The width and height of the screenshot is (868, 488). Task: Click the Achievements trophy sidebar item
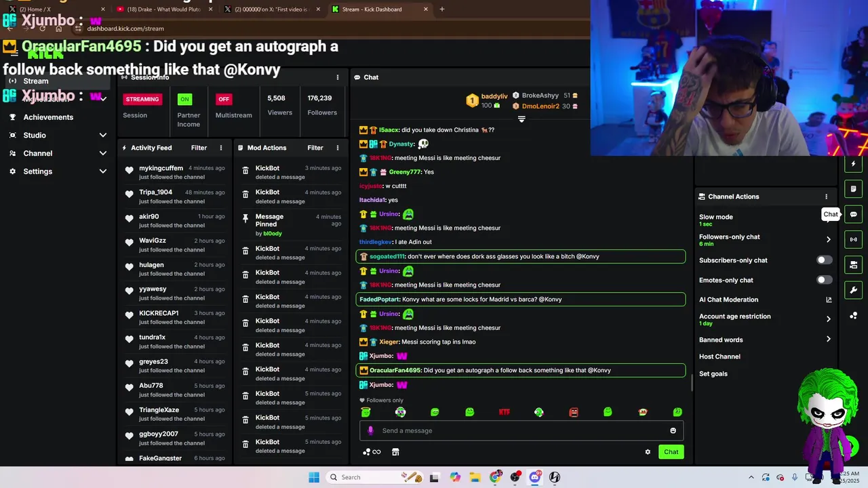pyautogui.click(x=48, y=117)
